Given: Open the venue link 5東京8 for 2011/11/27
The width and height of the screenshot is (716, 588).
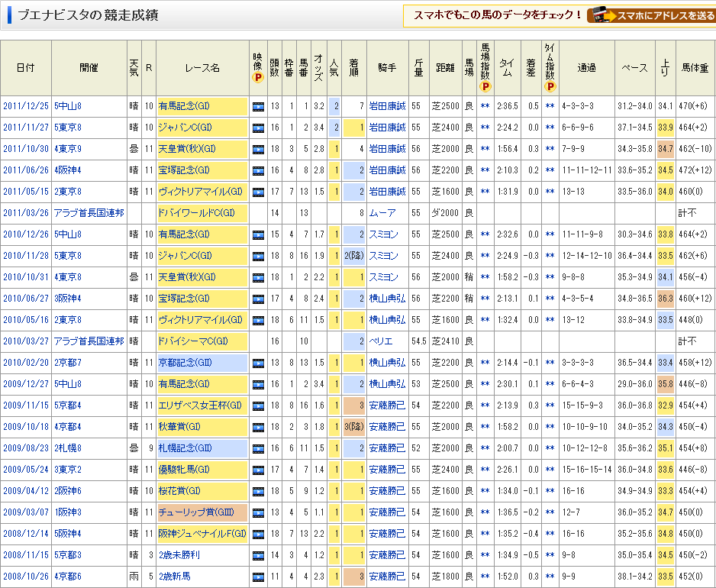Looking at the screenshot, I should (x=67, y=128).
